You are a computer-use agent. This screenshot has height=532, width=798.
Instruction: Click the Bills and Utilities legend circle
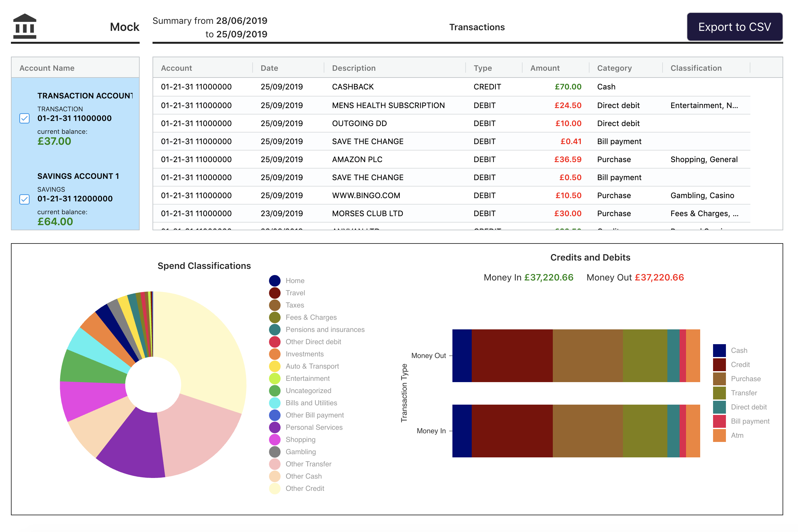click(x=274, y=403)
